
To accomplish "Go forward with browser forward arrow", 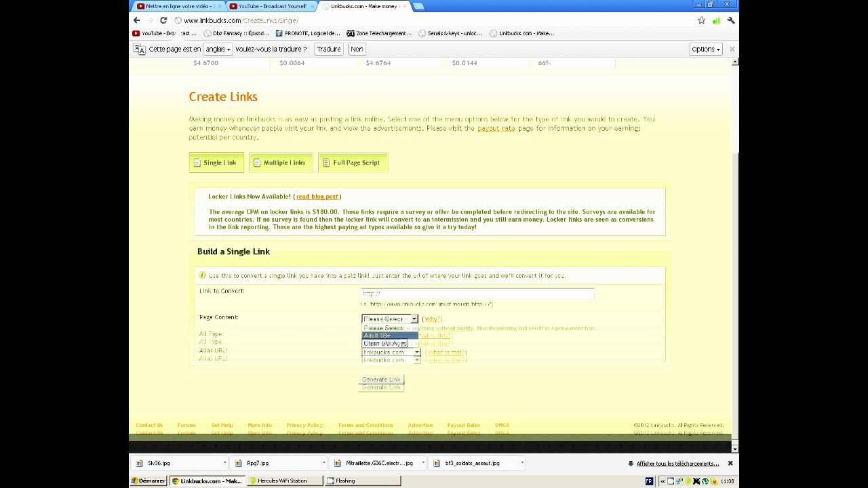I will (150, 20).
